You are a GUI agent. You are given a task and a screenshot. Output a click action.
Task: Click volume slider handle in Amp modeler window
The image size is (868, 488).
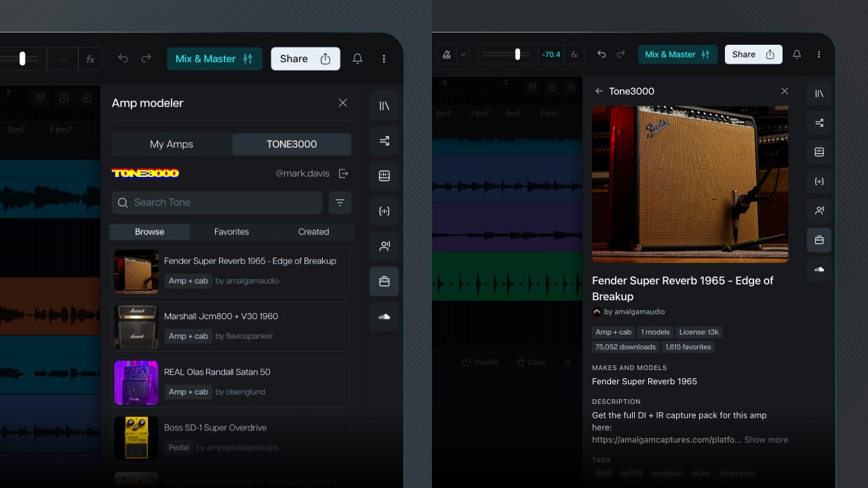coord(22,59)
